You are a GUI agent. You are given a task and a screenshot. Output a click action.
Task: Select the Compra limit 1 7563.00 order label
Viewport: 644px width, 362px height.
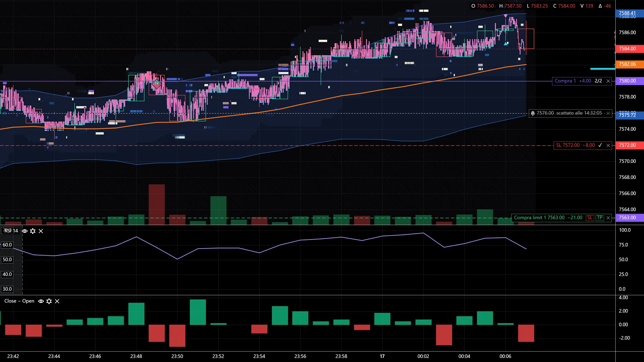point(548,218)
